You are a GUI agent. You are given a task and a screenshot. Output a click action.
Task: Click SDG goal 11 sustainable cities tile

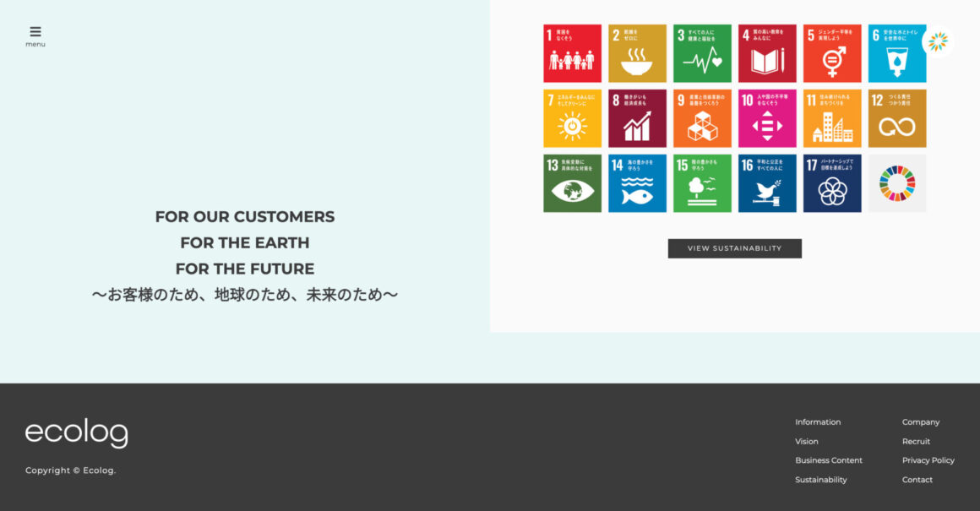[x=832, y=118]
